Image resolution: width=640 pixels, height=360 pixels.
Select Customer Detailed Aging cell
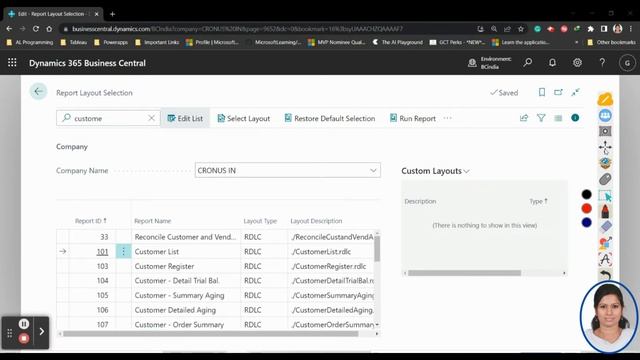(175, 310)
